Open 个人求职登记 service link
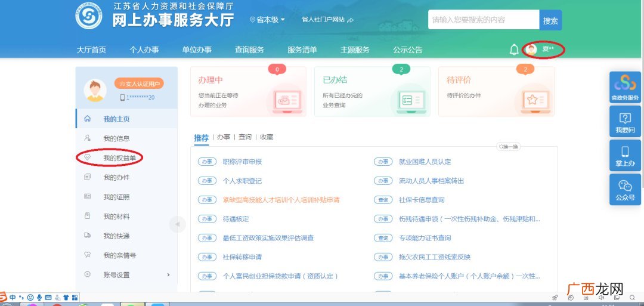This screenshot has width=644, height=306. 242,181
